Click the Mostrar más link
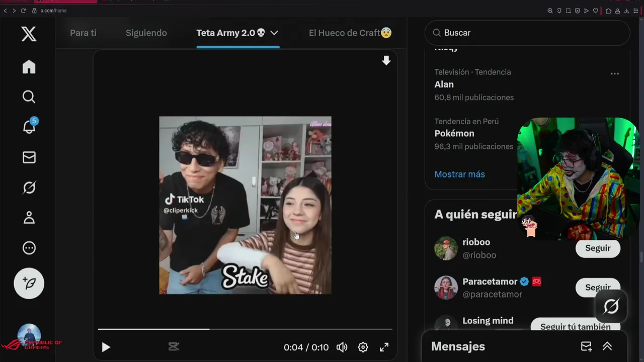The image size is (644, 362). (x=459, y=174)
